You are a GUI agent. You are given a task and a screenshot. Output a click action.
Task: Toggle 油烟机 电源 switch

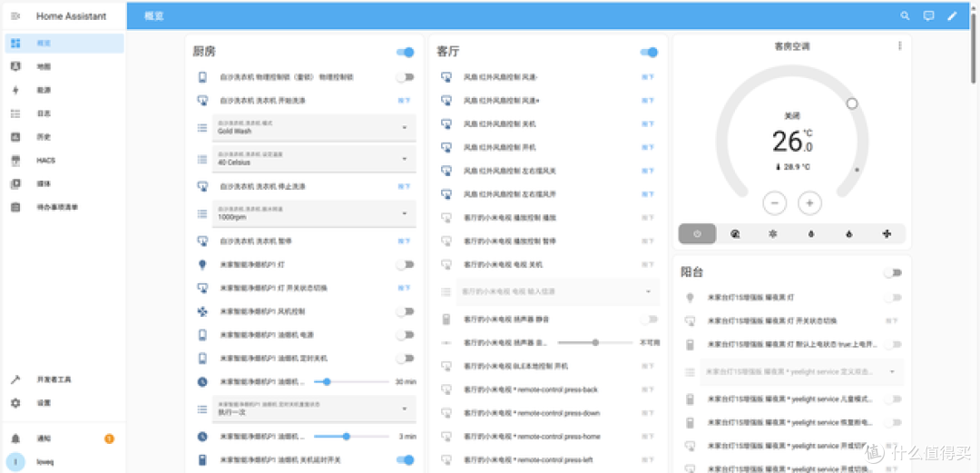(x=405, y=335)
